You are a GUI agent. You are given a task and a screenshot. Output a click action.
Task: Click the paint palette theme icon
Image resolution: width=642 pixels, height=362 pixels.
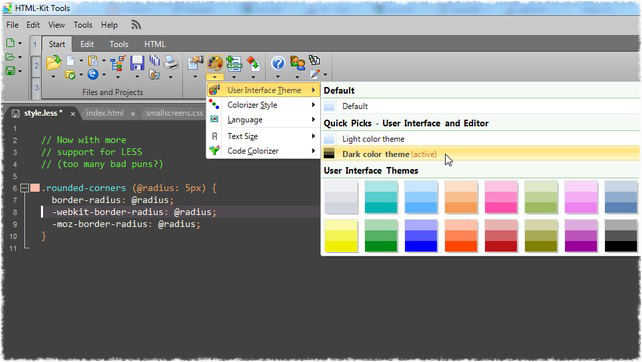pos(215,63)
